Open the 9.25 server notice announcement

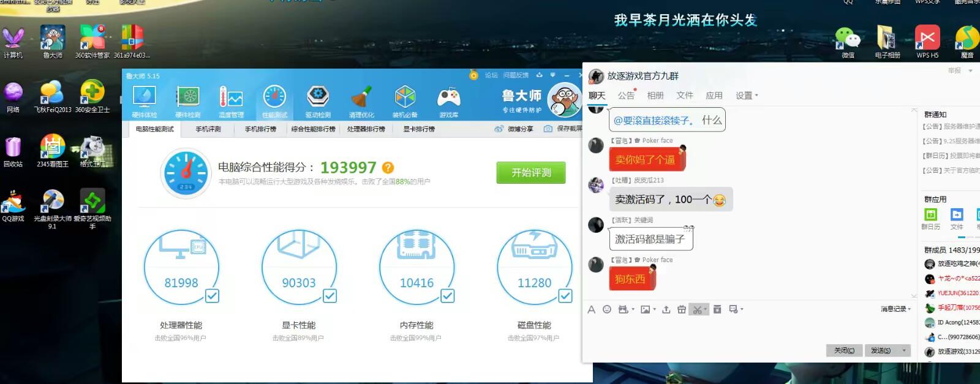click(951, 141)
